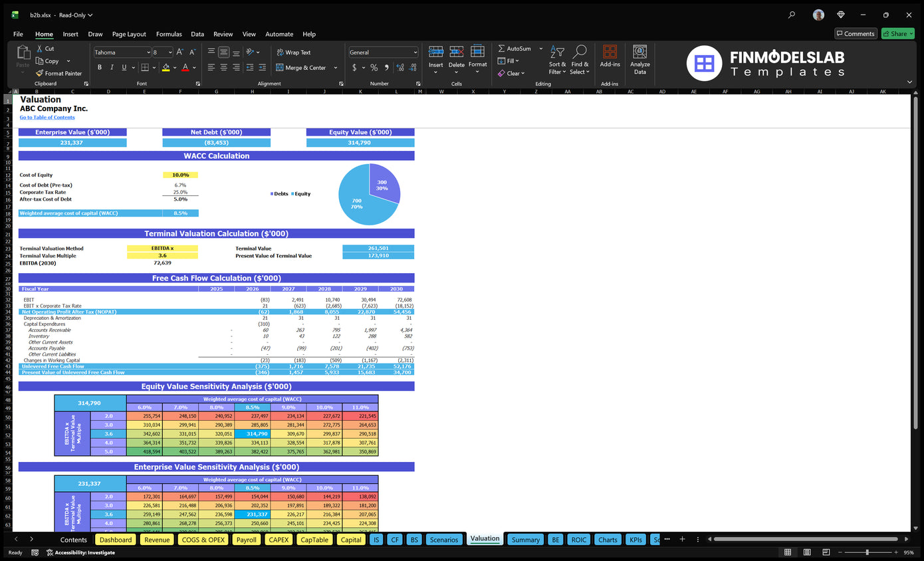The width and height of the screenshot is (924, 561).
Task: Toggle italic formatting
Action: tap(110, 67)
